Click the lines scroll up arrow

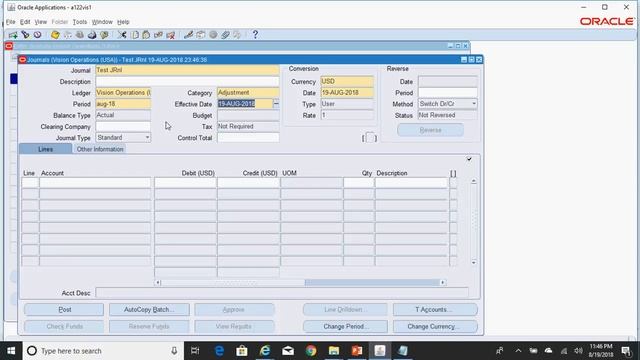[x=473, y=181]
